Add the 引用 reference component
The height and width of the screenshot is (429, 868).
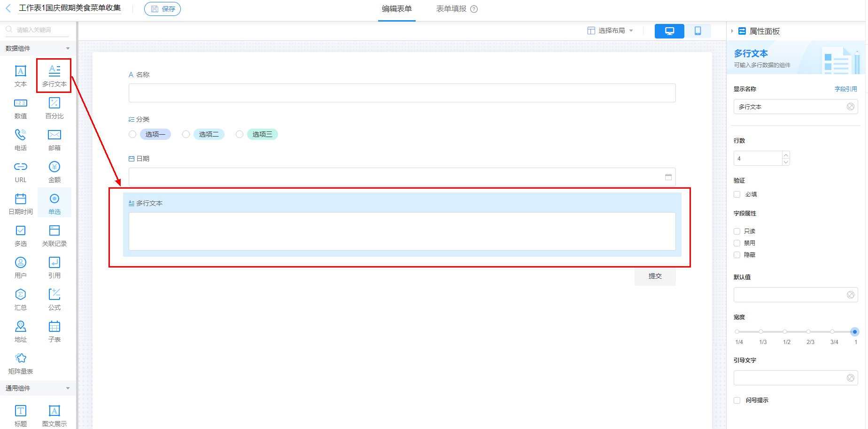[x=54, y=268]
